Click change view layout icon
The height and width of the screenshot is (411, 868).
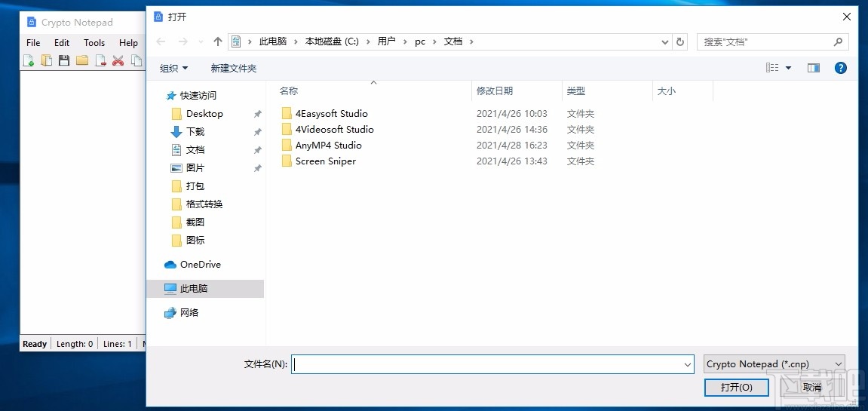772,68
